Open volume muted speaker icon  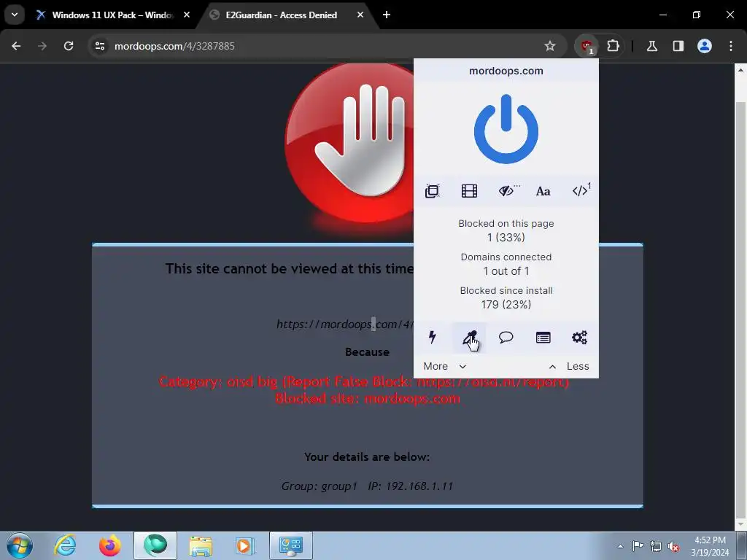(x=673, y=546)
